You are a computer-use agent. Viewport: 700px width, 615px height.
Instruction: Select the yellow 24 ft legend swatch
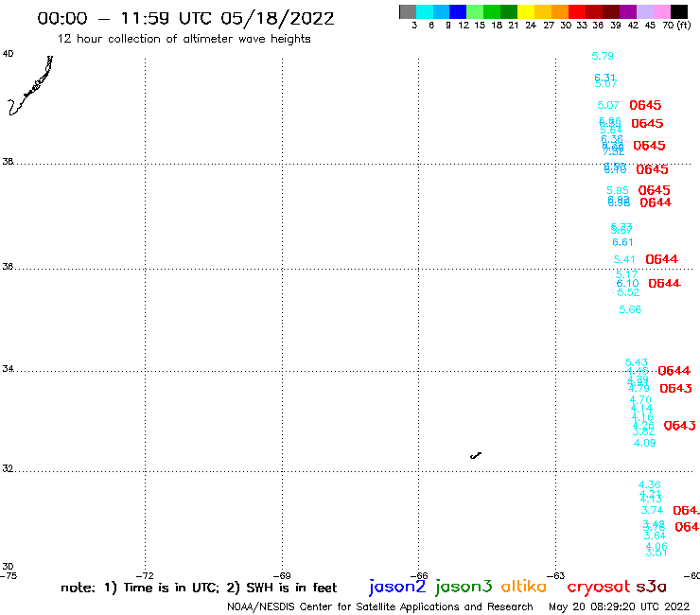[x=526, y=11]
